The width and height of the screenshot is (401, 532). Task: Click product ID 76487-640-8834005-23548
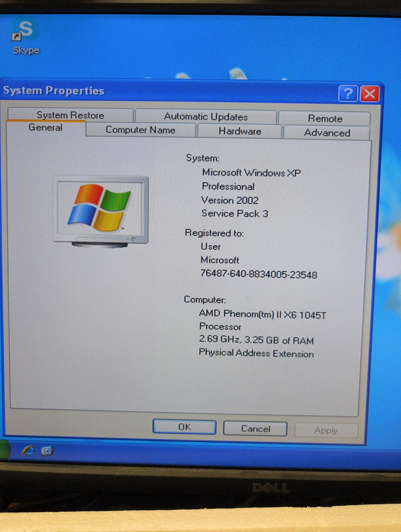click(259, 274)
